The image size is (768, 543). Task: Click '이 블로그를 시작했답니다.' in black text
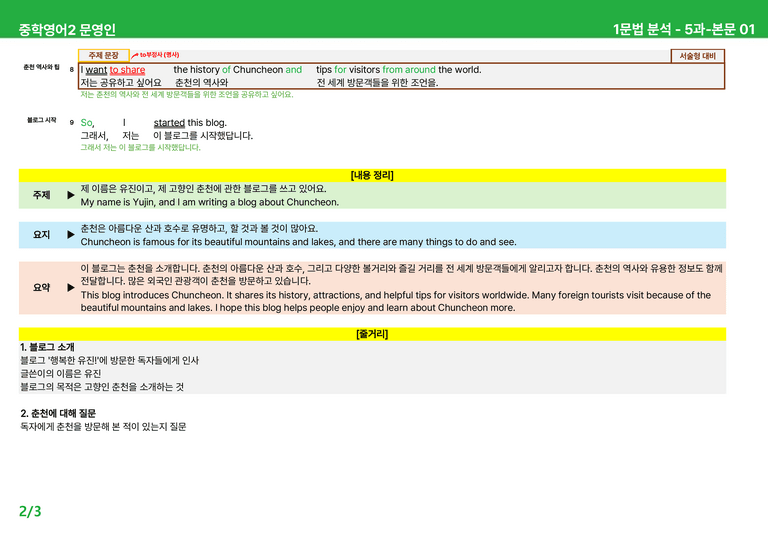(x=203, y=136)
